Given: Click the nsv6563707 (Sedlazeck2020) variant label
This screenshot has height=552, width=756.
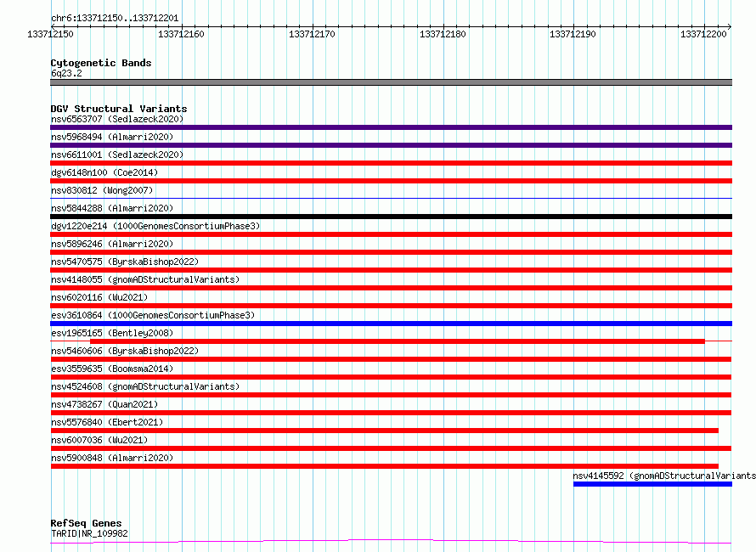Looking at the screenshot, I should 117,119.
